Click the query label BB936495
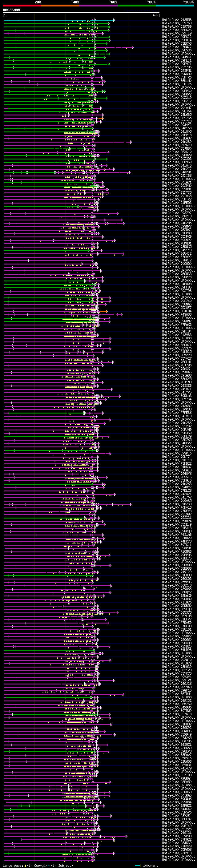Viewport: 197px width, 868px height. 11,10
